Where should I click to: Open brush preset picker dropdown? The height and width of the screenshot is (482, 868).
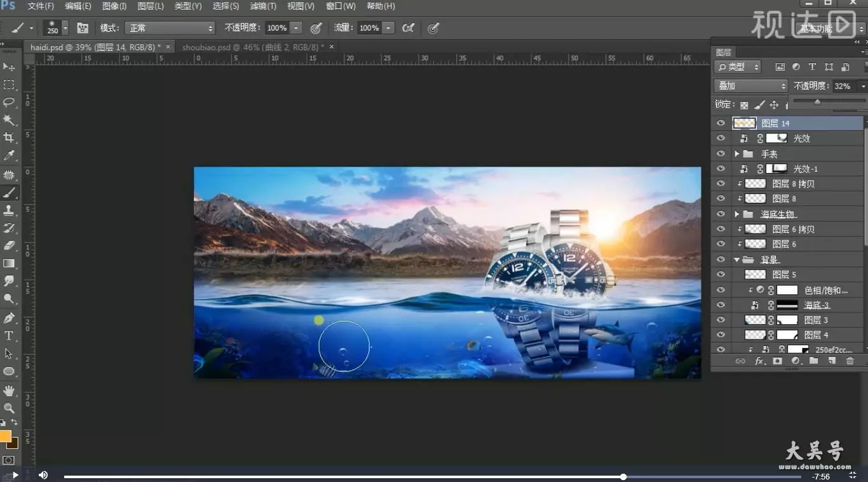(x=65, y=28)
